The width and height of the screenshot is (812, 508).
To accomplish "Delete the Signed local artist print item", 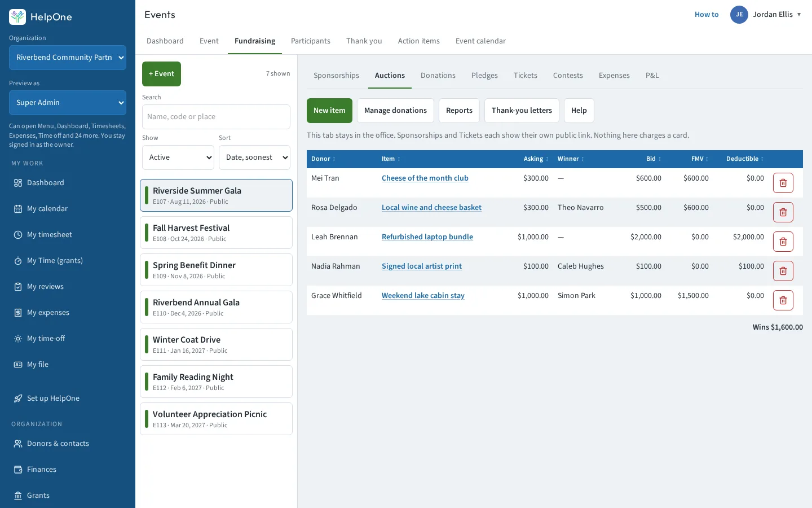I will (783, 271).
